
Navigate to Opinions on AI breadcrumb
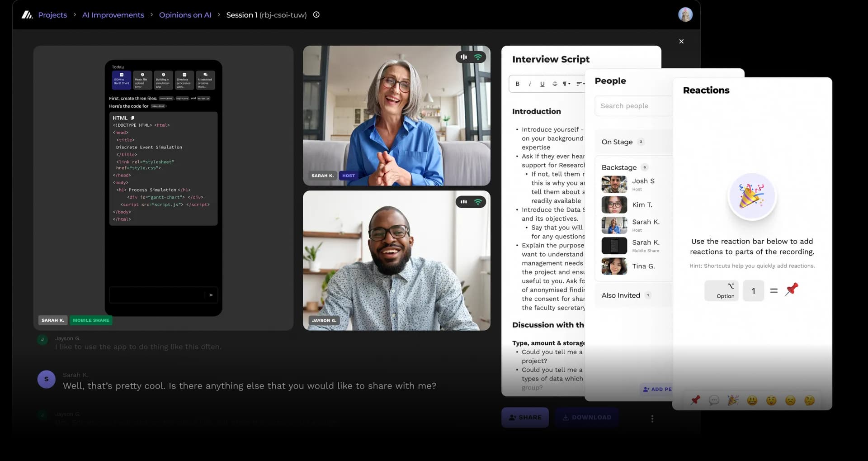coord(185,15)
